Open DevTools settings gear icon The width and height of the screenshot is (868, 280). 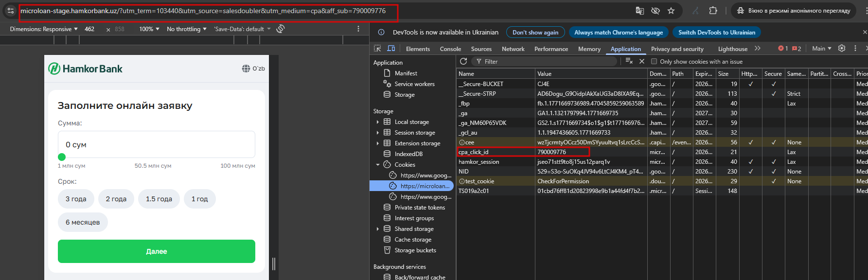[x=842, y=49]
